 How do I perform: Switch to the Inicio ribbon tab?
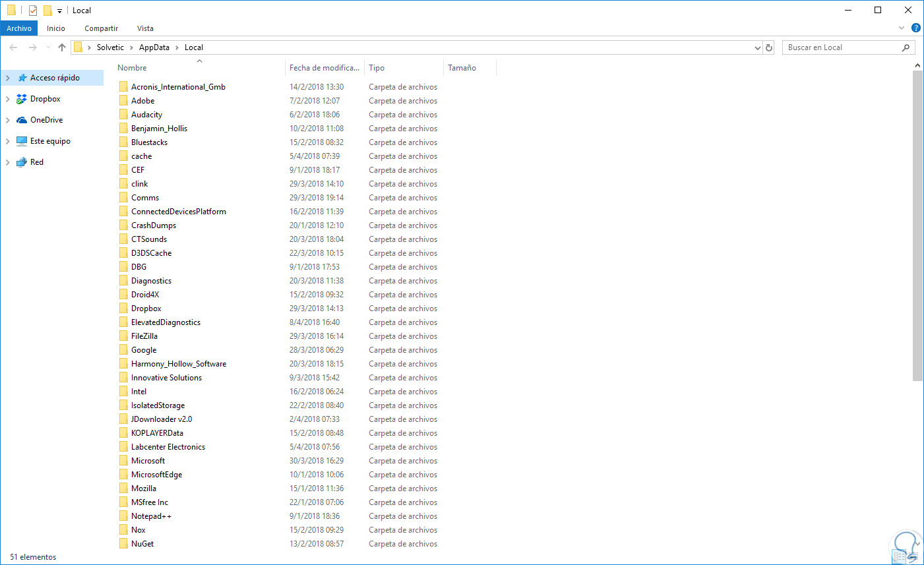point(56,28)
